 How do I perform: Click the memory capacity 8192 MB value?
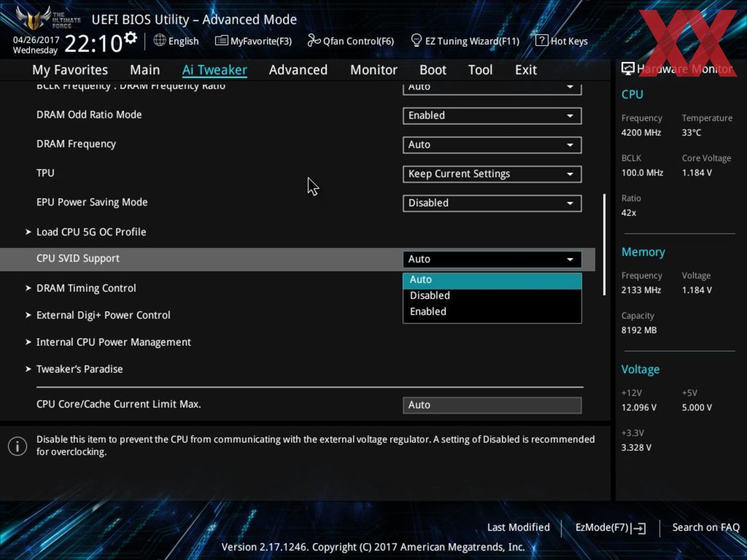[x=639, y=330]
